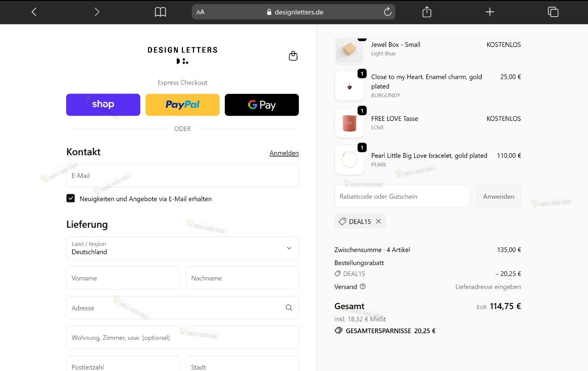Open the shopping bag cart icon
The height and width of the screenshot is (371, 588).
(293, 56)
